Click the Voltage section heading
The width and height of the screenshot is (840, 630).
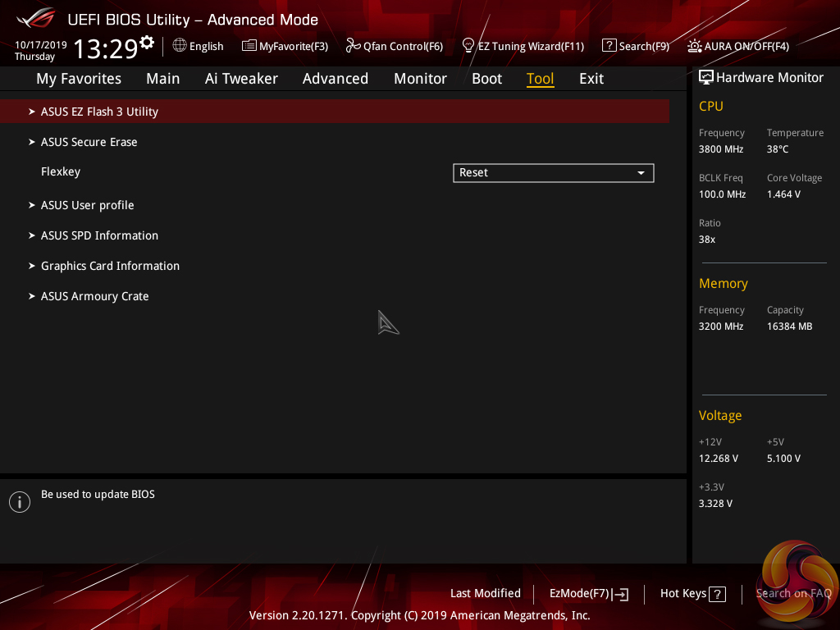click(720, 416)
